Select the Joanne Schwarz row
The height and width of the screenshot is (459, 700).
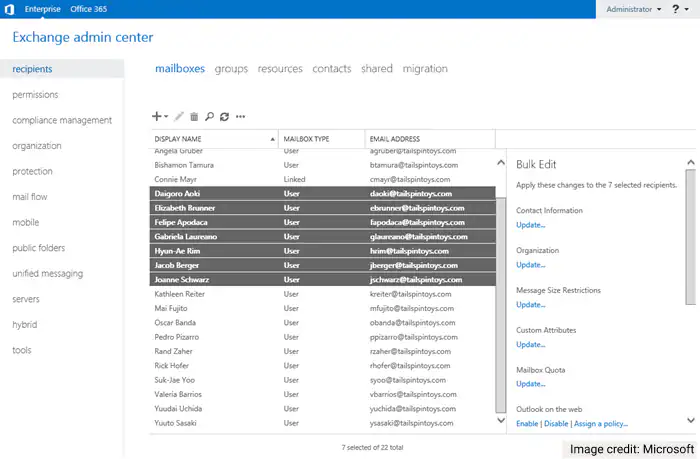[x=323, y=279]
